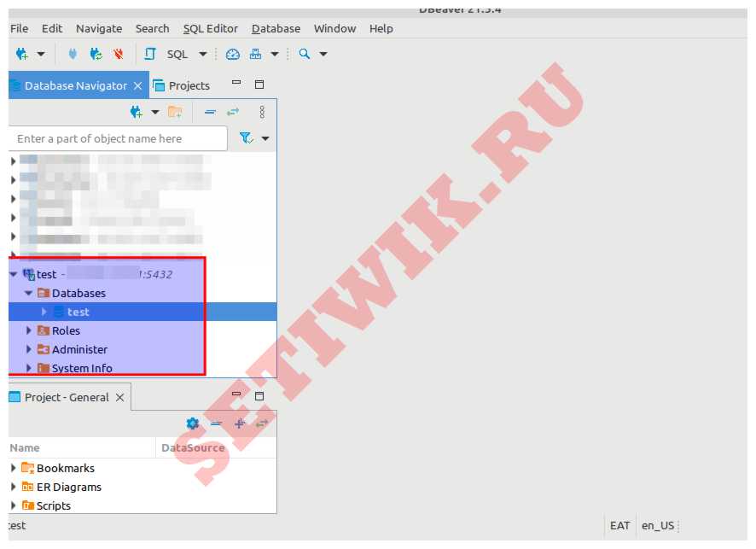
Task: Open the Window menu
Action: point(335,28)
